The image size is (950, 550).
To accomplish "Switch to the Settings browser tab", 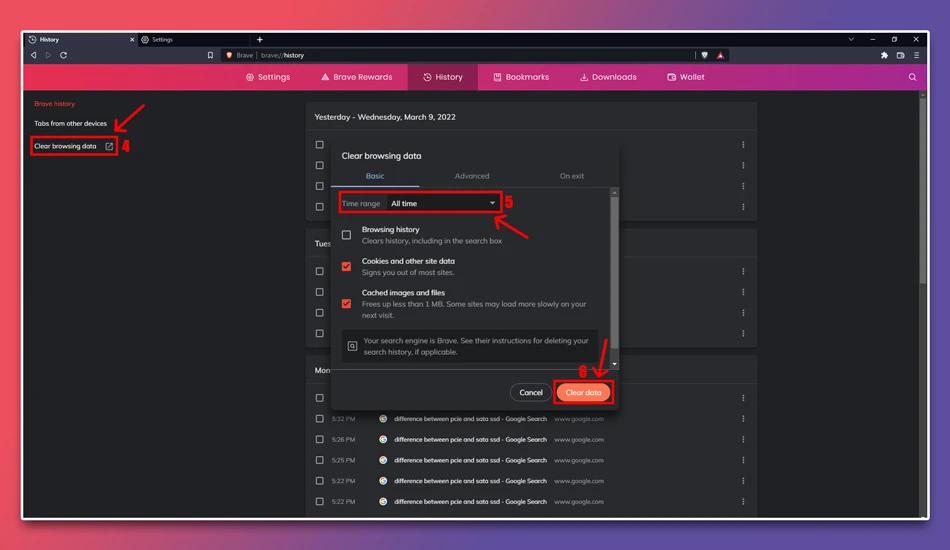I will click(194, 39).
